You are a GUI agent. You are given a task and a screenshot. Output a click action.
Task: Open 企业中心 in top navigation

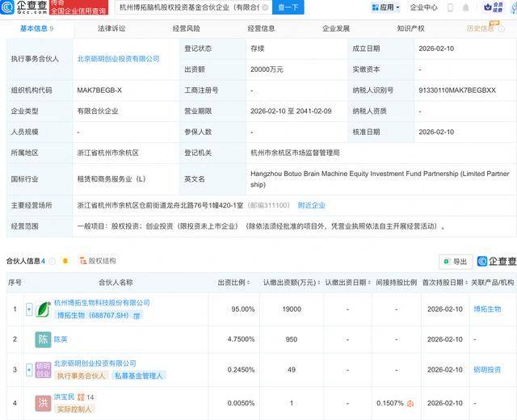click(x=424, y=7)
